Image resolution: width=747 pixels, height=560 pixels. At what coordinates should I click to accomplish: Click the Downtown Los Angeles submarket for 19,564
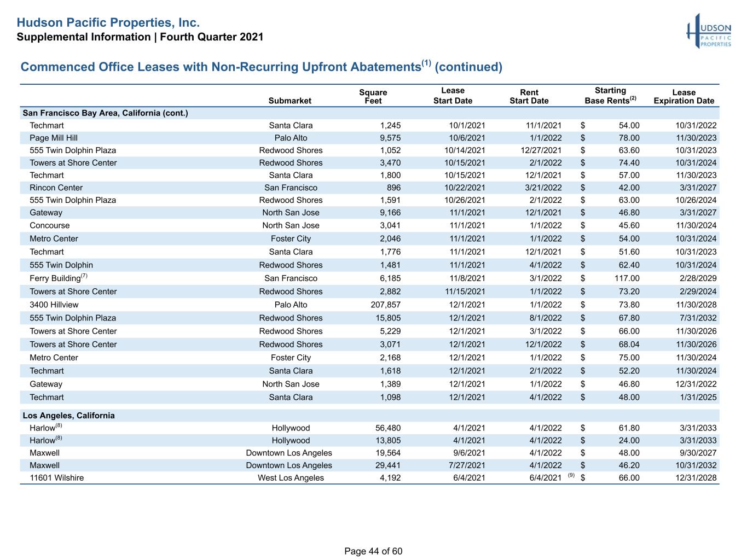289,453
